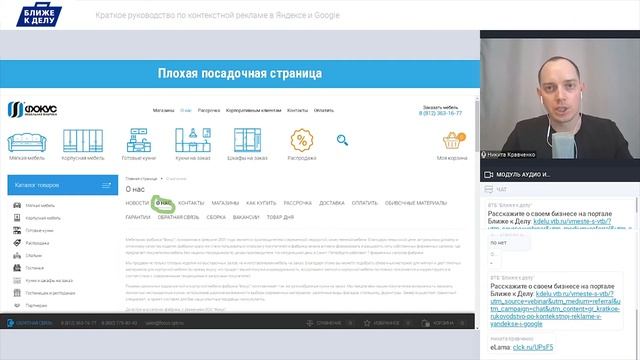Image resolution: width=640 pixels, height=360 pixels.
Task: Click the camera icon next to Модуль аудио
Action: (489, 174)
